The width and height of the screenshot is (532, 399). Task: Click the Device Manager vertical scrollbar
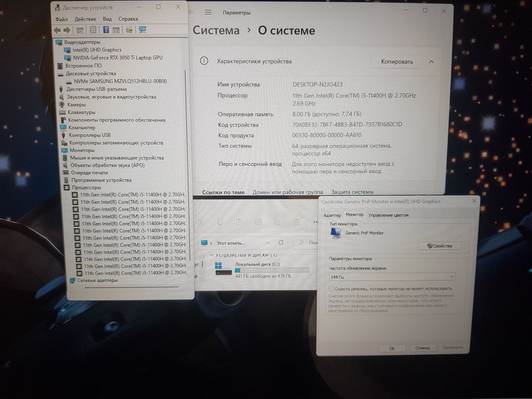tap(191, 156)
